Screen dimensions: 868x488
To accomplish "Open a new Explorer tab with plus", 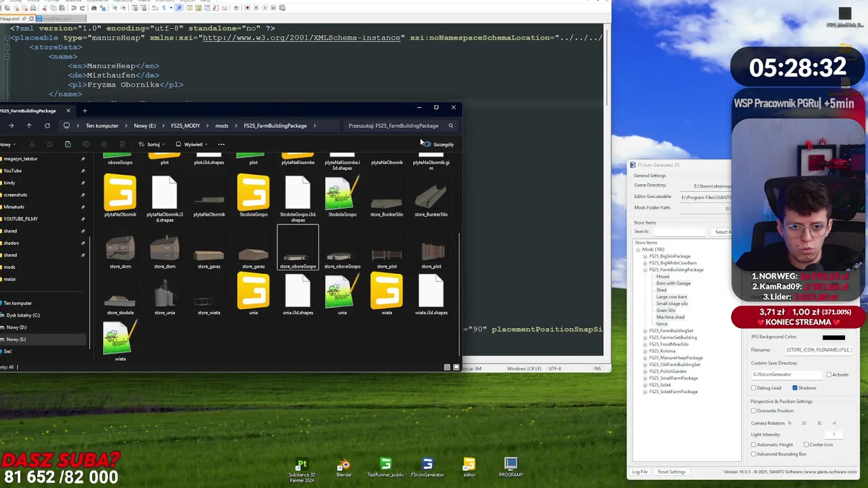I will [x=85, y=110].
